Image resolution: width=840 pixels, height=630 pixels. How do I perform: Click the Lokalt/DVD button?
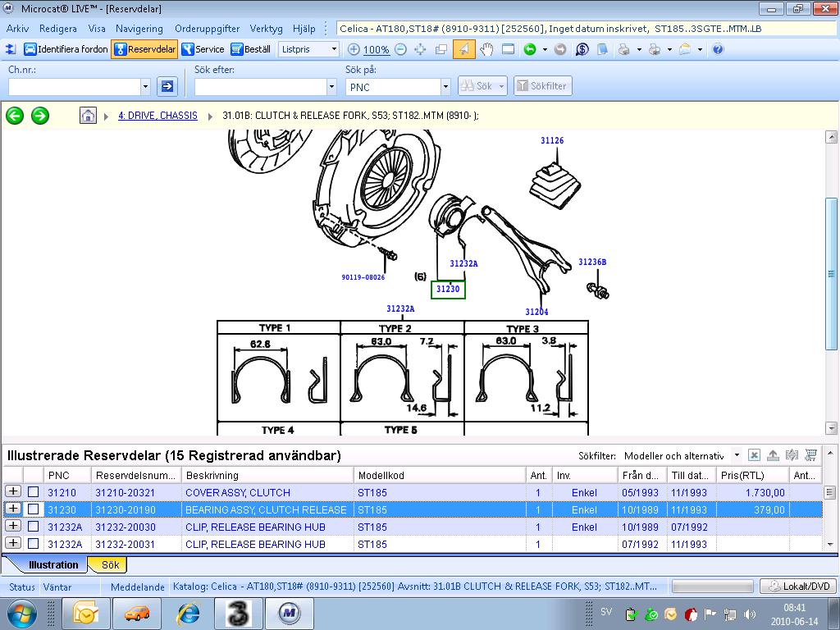[x=799, y=586]
